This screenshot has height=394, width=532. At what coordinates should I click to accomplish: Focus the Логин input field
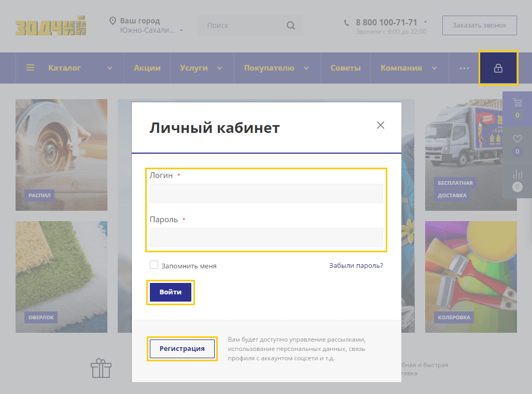(266, 193)
